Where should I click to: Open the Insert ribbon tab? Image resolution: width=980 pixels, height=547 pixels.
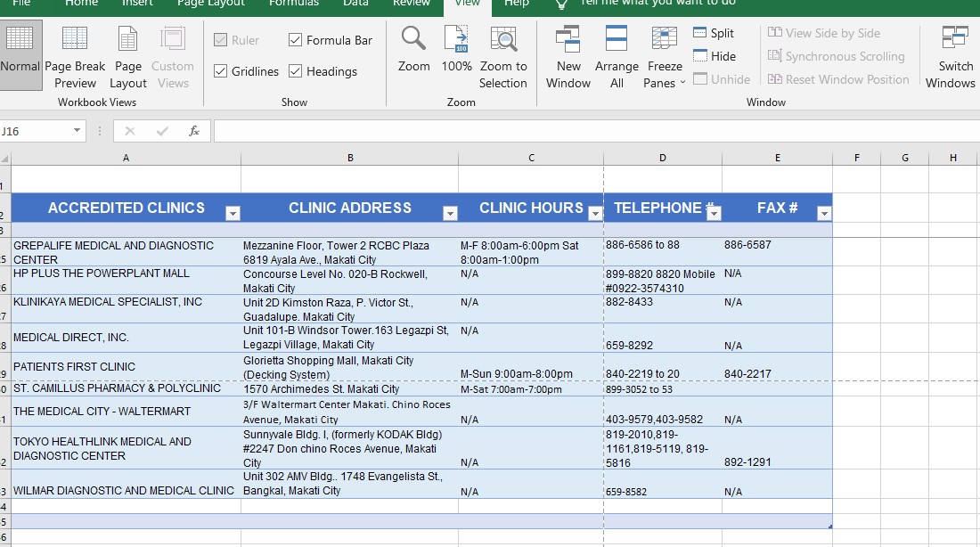tap(137, 4)
